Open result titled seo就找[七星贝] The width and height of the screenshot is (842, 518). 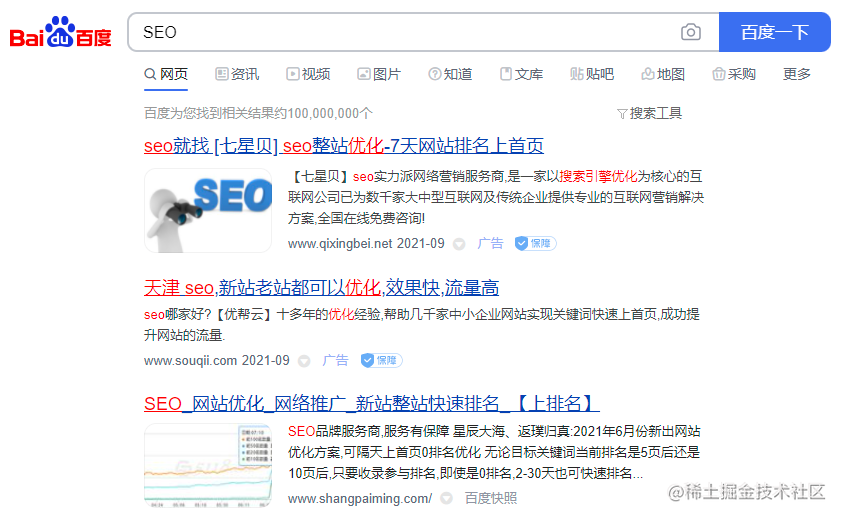(x=344, y=145)
